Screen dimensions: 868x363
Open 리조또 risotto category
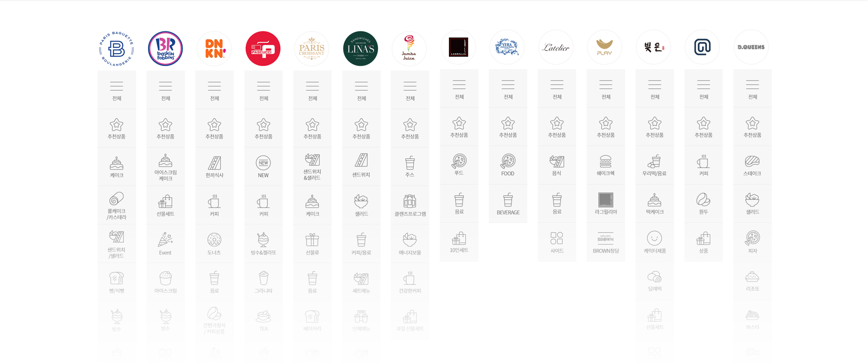click(752, 281)
